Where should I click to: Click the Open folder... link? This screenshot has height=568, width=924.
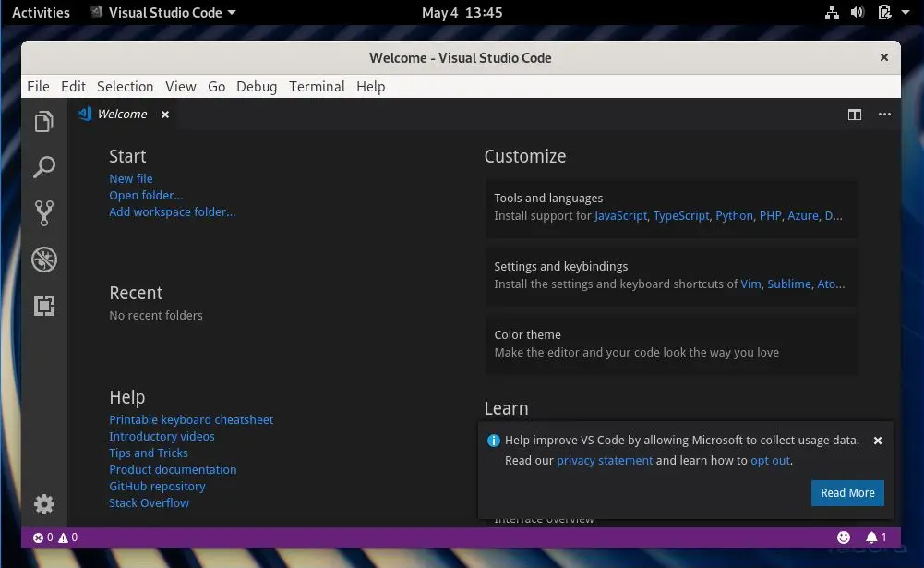click(146, 195)
